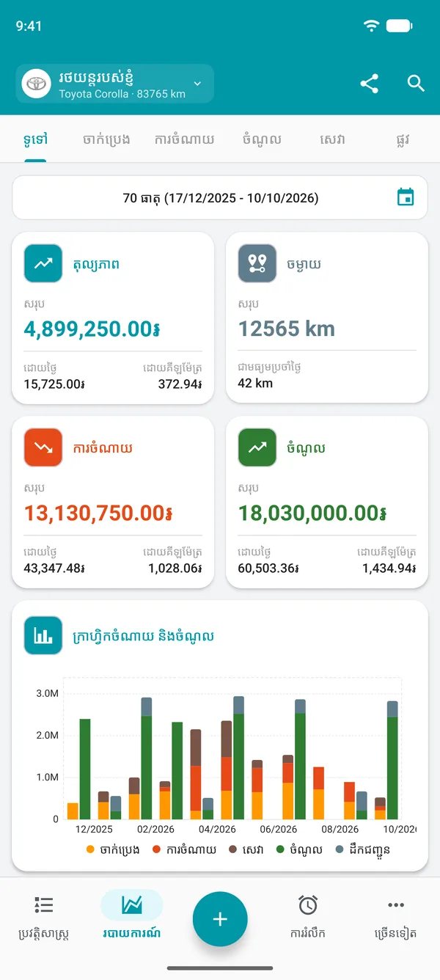Viewport: 440px width, 980px height.
Task: Tap the 4,899,250.00 balance total
Action: point(92,329)
